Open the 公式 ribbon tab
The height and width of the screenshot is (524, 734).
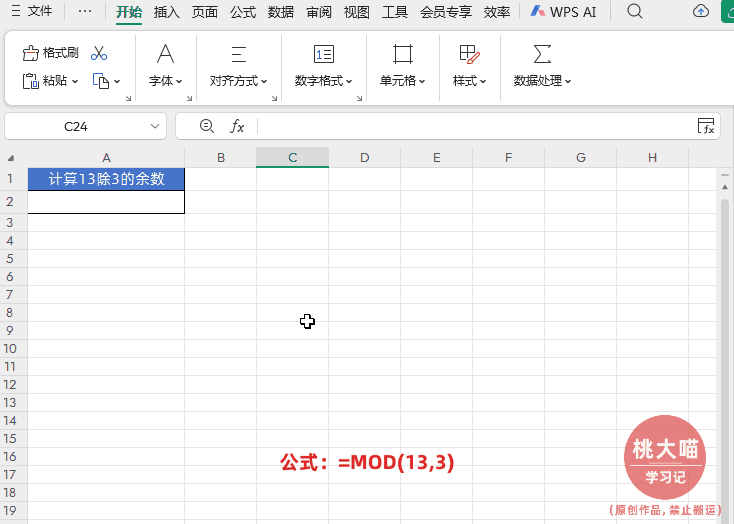pyautogui.click(x=243, y=12)
